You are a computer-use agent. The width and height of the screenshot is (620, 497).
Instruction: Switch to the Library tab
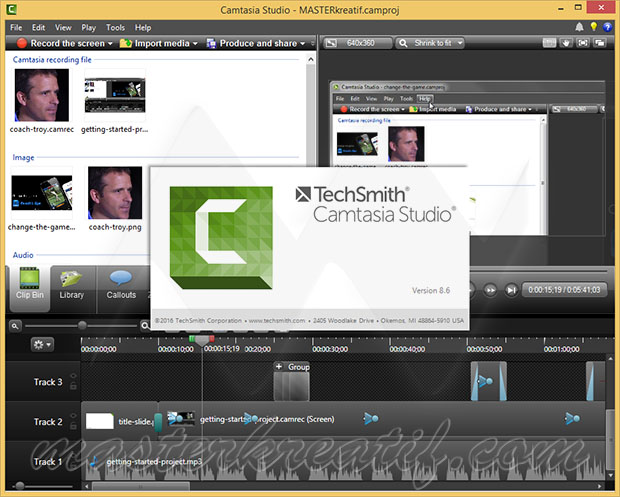click(72, 285)
